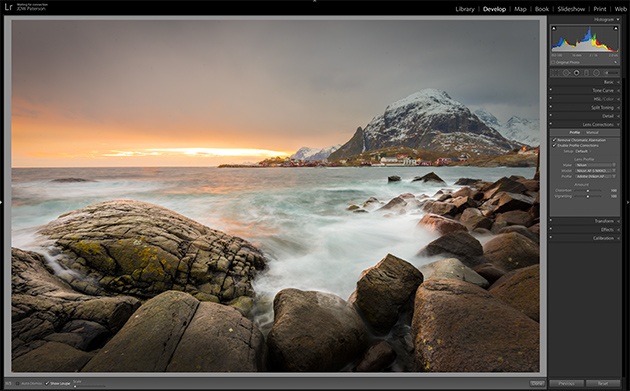Expand the Basic panel
Viewport: 630px width, 391px height.
pos(618,82)
